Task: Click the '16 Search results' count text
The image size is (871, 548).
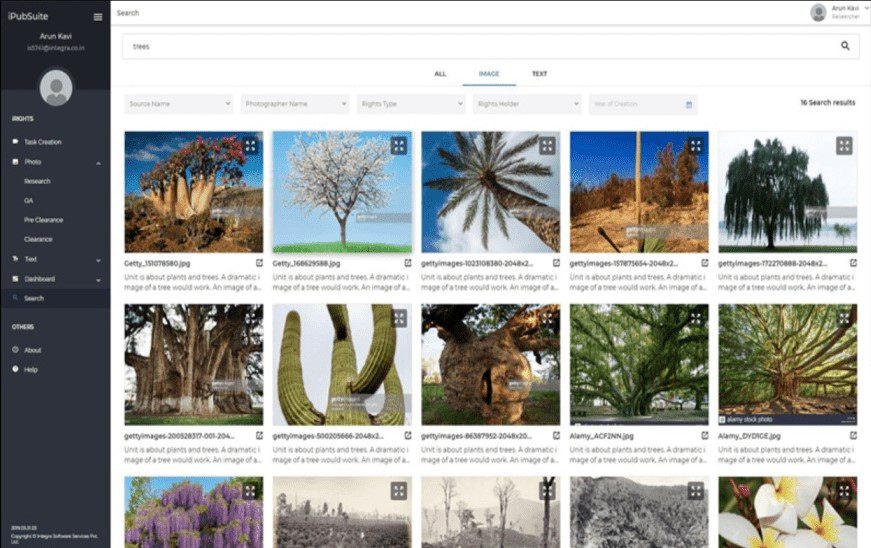Action: (x=828, y=103)
